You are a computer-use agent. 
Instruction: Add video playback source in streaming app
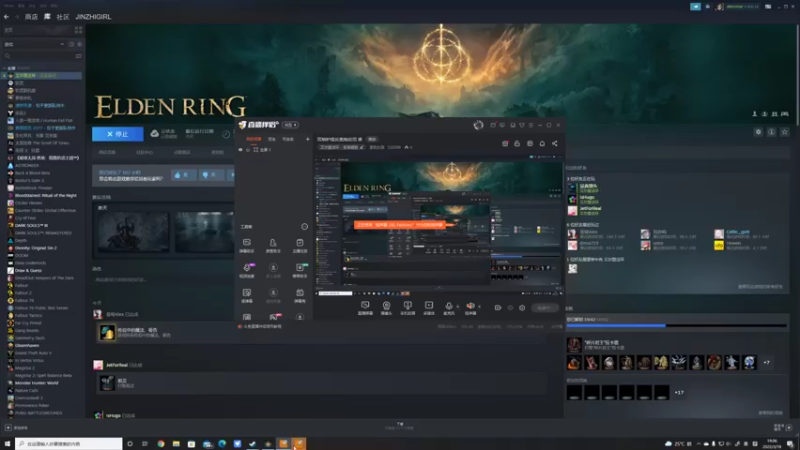pyautogui.click(x=429, y=307)
